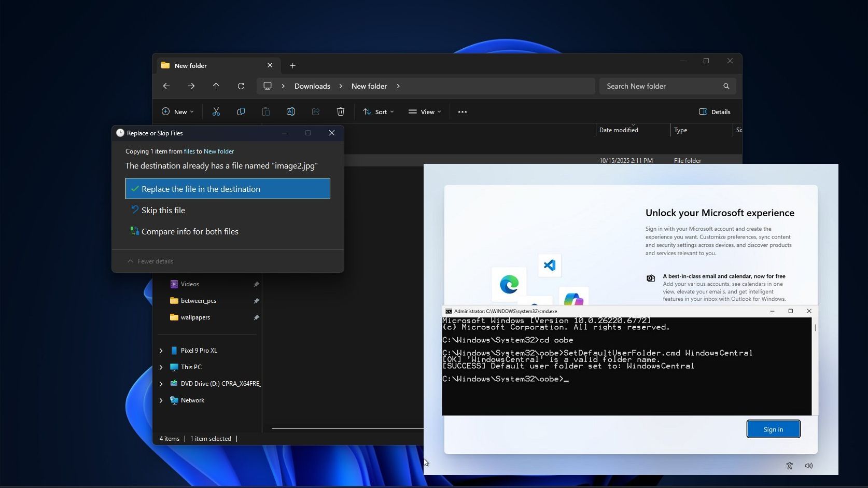Rename the selected file with rename icon

click(291, 111)
